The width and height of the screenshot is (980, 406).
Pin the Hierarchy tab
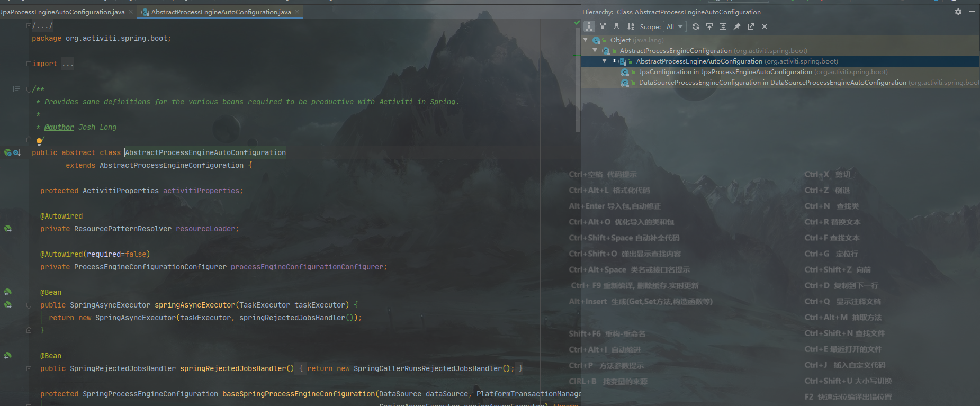pos(737,26)
